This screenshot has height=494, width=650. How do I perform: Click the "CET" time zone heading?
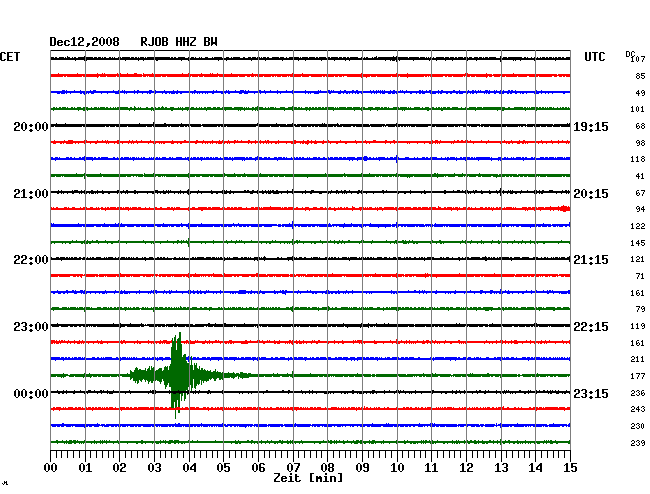click(x=10, y=57)
